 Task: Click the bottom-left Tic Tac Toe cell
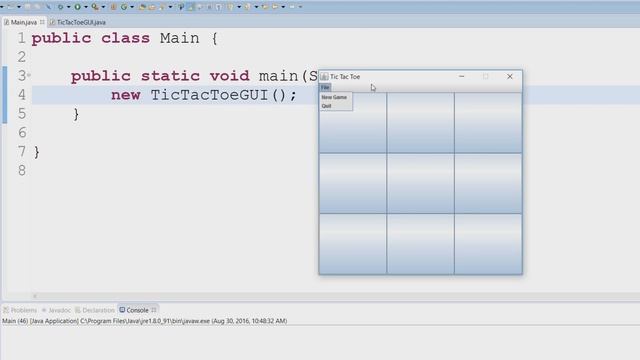point(353,244)
